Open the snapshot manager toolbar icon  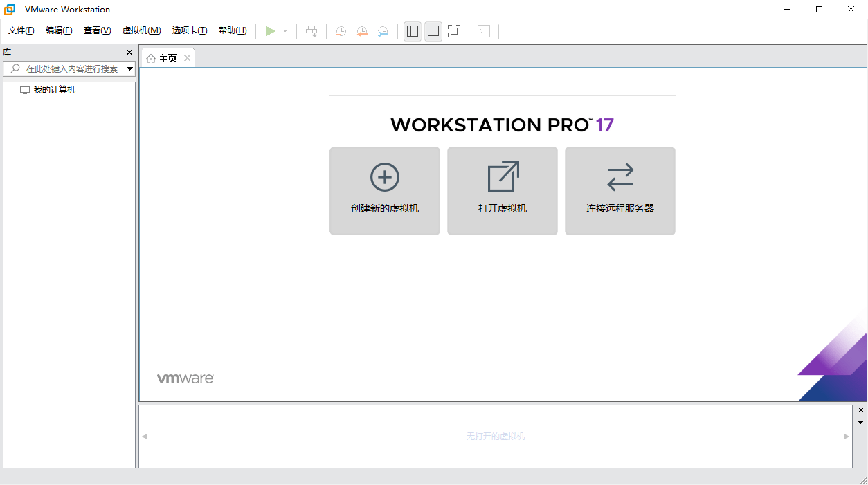tap(383, 31)
